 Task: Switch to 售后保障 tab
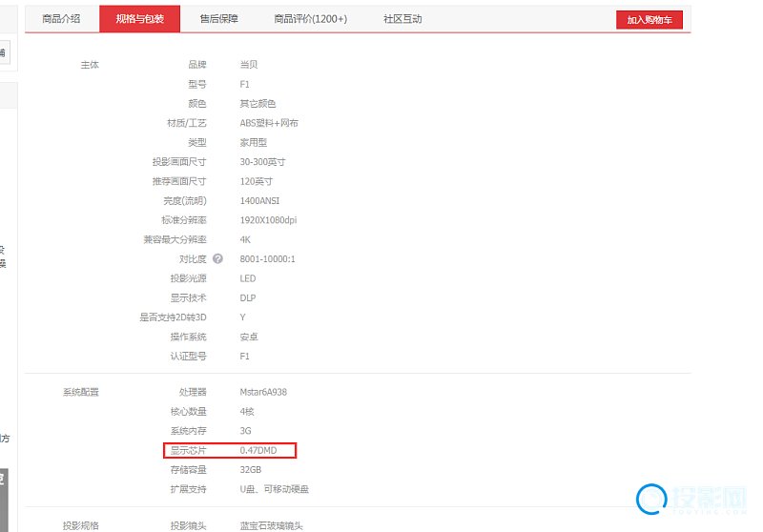[x=219, y=19]
